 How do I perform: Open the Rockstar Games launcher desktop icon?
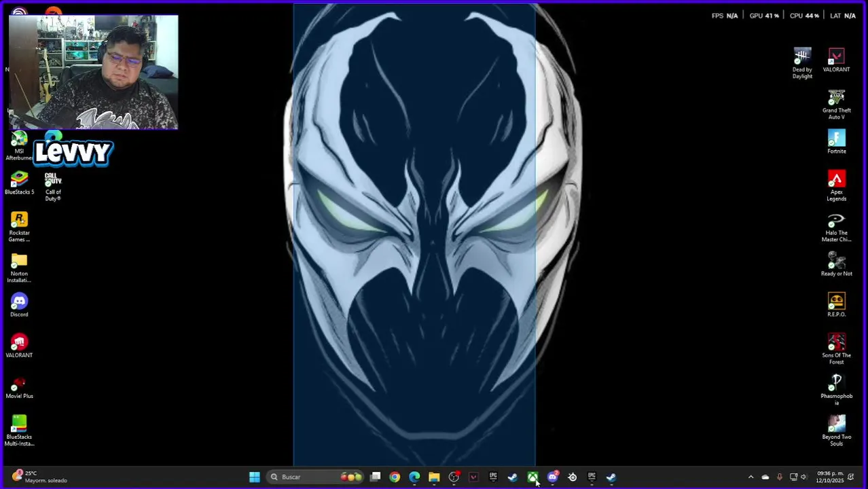[x=19, y=227]
